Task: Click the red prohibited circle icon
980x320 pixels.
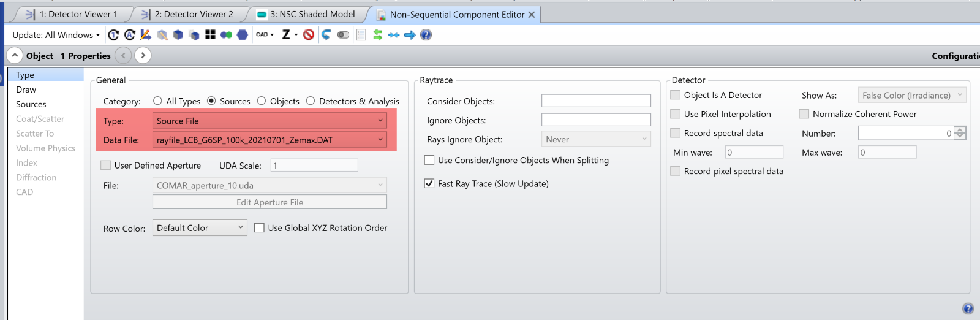Action: (x=309, y=35)
